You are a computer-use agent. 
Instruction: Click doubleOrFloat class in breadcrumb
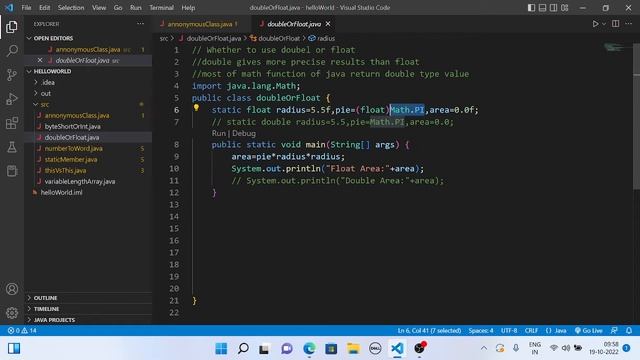coord(279,38)
